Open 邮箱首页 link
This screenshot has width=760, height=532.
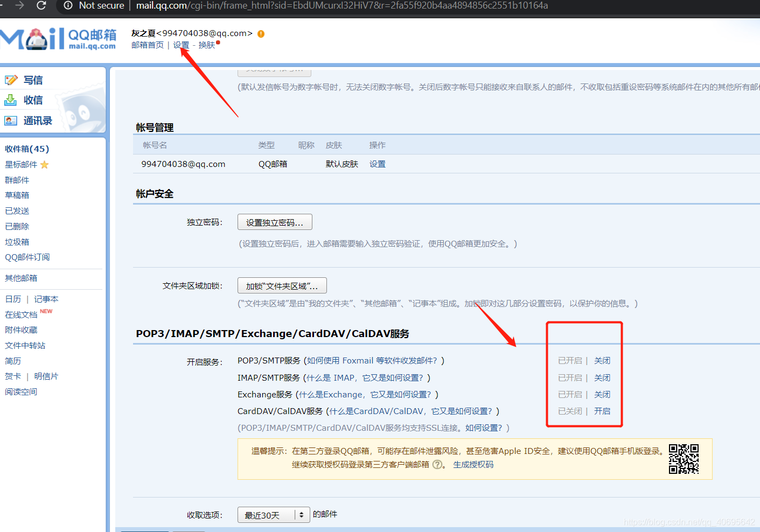pyautogui.click(x=148, y=45)
